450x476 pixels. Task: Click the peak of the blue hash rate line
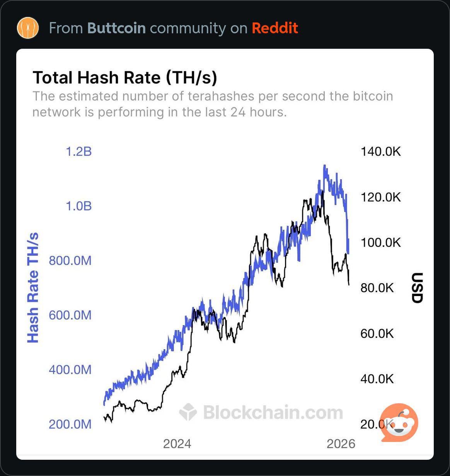(x=325, y=166)
